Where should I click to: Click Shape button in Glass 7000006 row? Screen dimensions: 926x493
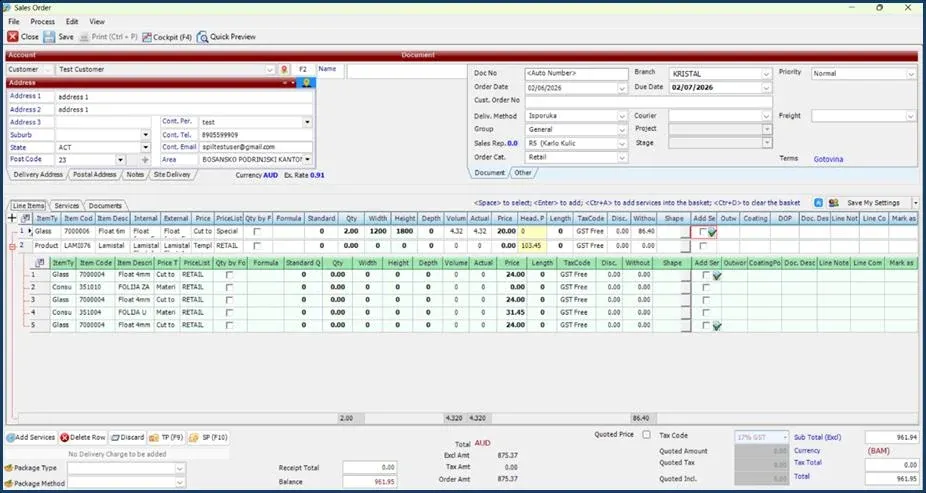tap(685, 233)
